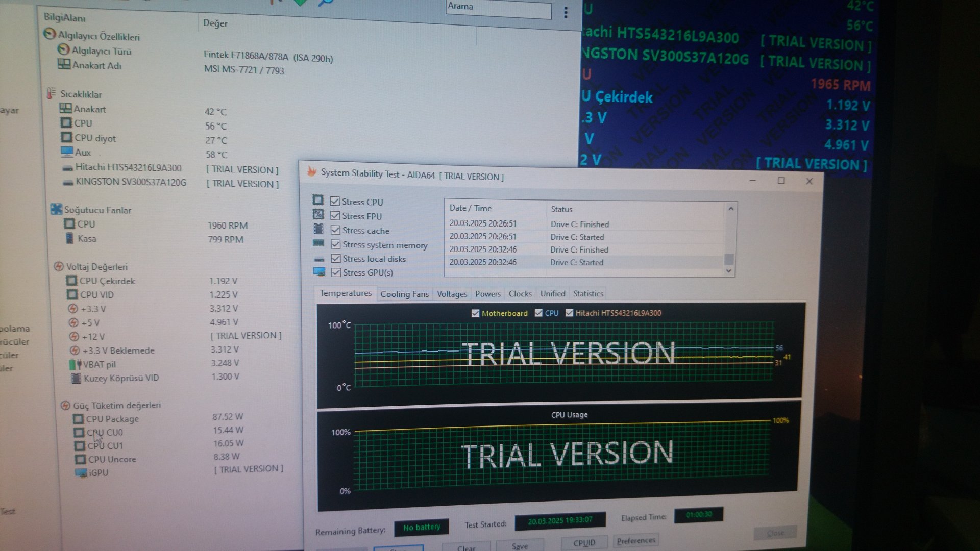Click the Algılayıcı Özellikleri sensor icon
Screen dimensions: 980x551
click(49, 34)
